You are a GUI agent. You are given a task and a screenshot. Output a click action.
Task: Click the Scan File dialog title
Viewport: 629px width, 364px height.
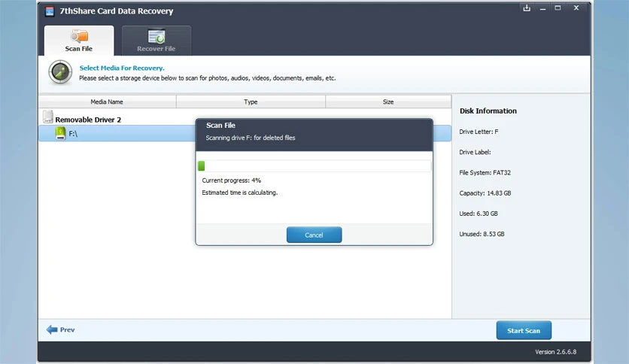coord(220,125)
